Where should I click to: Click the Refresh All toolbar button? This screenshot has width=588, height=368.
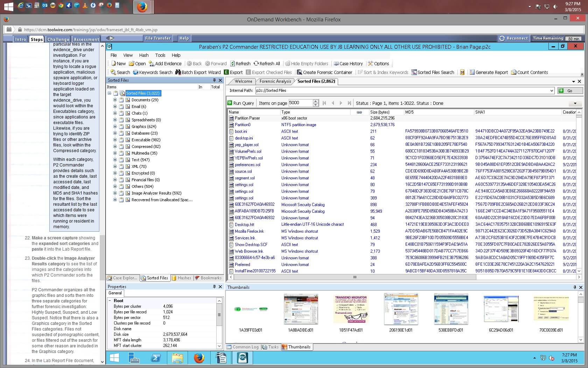click(x=267, y=63)
